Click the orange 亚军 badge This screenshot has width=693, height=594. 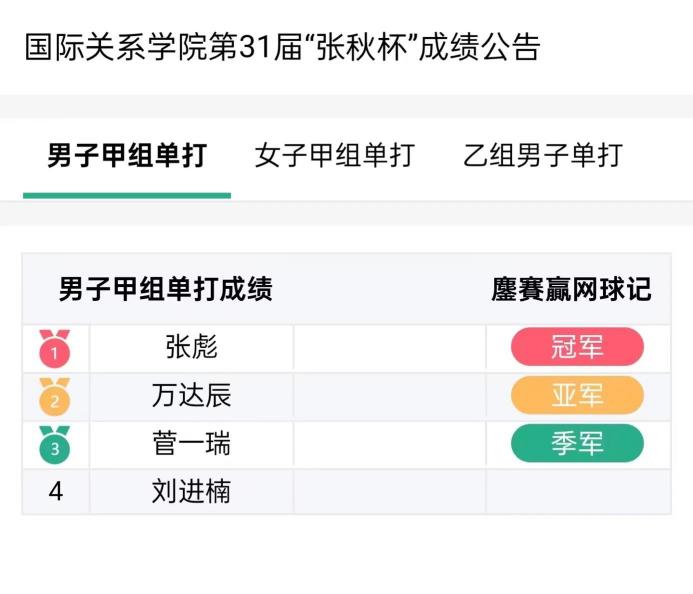(577, 395)
